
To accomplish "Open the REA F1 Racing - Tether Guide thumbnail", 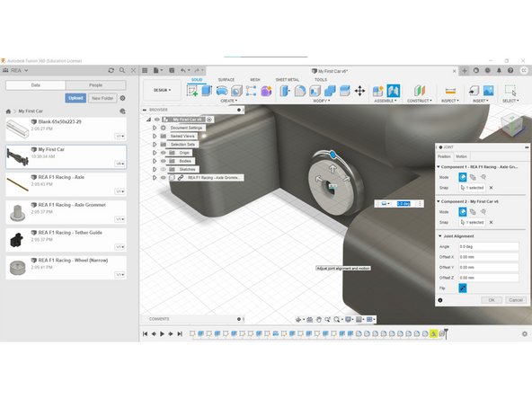I will pyautogui.click(x=17, y=240).
